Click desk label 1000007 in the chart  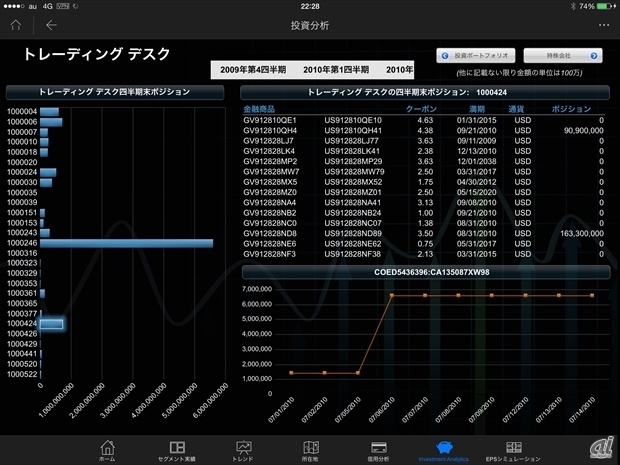coord(22,132)
